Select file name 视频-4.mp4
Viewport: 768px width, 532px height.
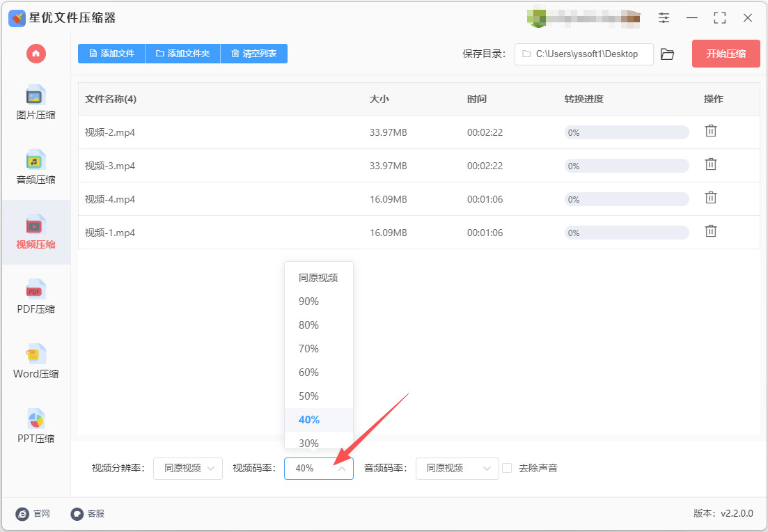point(110,199)
